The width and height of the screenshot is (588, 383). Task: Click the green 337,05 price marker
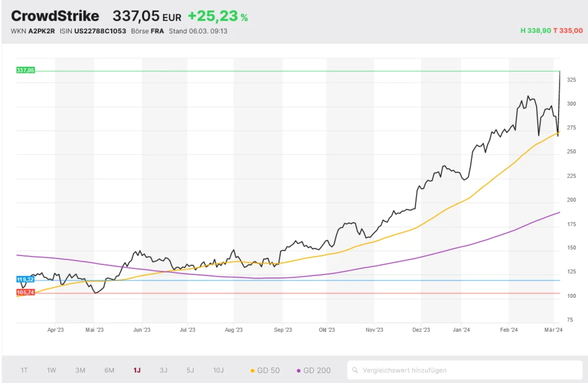26,70
